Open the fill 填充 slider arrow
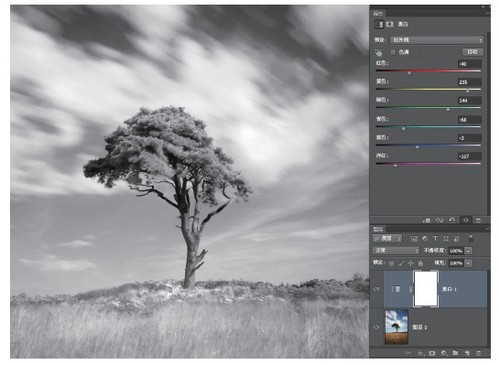The width and height of the screenshot is (500, 365). pyautogui.click(x=468, y=263)
